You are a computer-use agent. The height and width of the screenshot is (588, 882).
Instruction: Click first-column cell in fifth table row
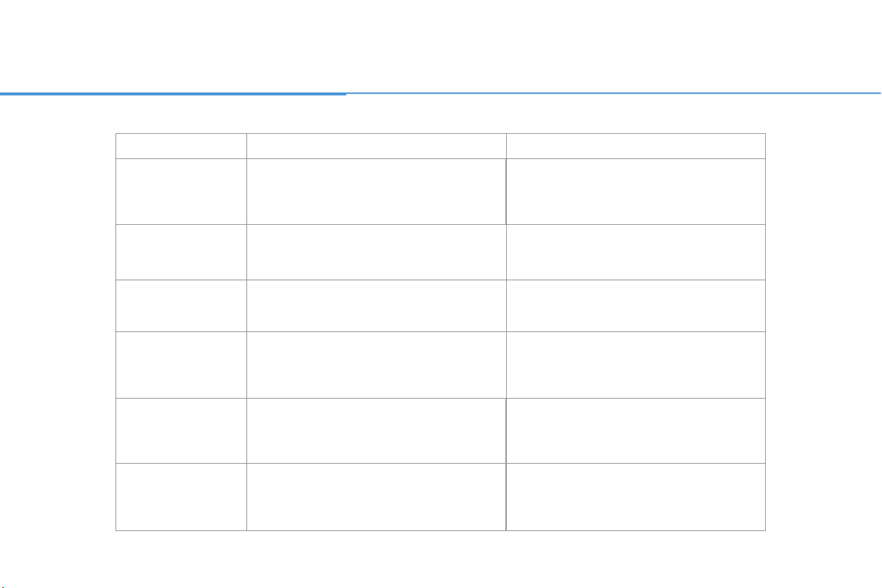coord(181,365)
